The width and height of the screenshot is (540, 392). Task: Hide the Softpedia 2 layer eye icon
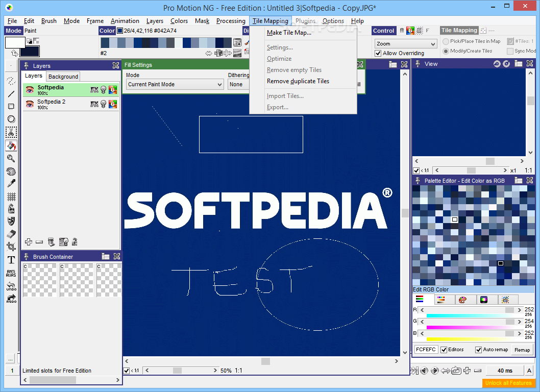pos(30,104)
